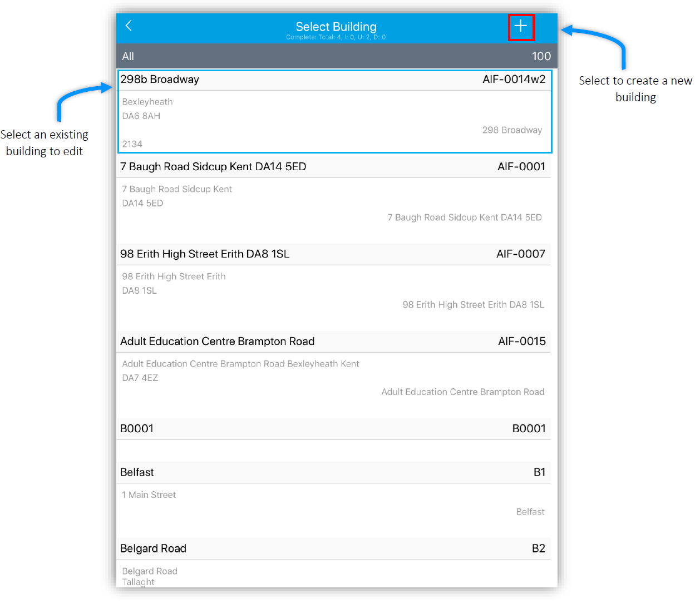The height and width of the screenshot is (608, 700).
Task: Select the 298b Broadway building header
Action: click(x=160, y=80)
